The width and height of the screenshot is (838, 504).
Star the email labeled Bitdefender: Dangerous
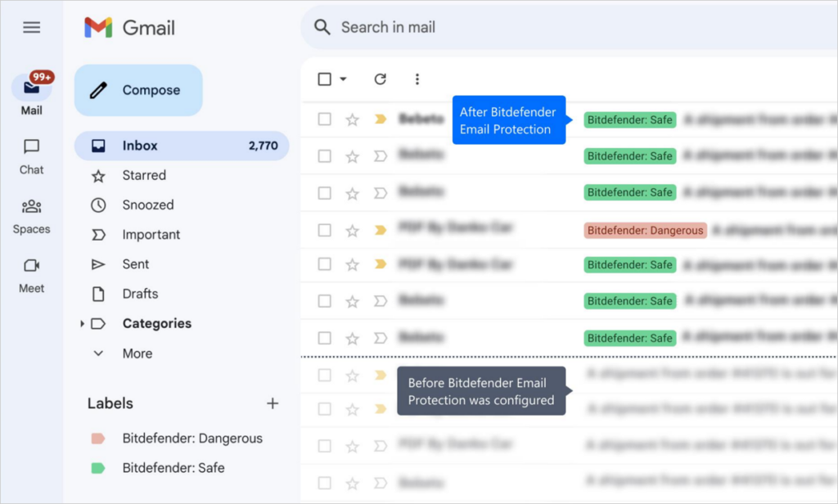point(352,231)
